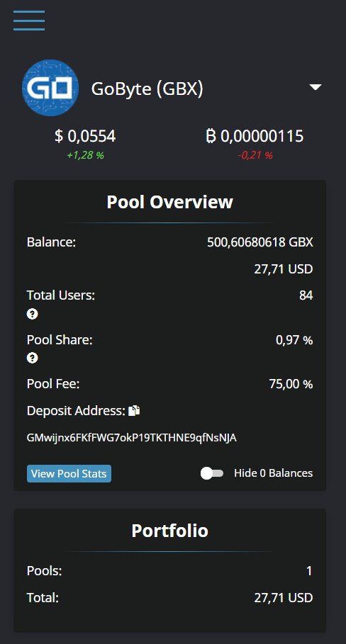
Task: Click the 27,71 USD pool balance
Action: 284,269
